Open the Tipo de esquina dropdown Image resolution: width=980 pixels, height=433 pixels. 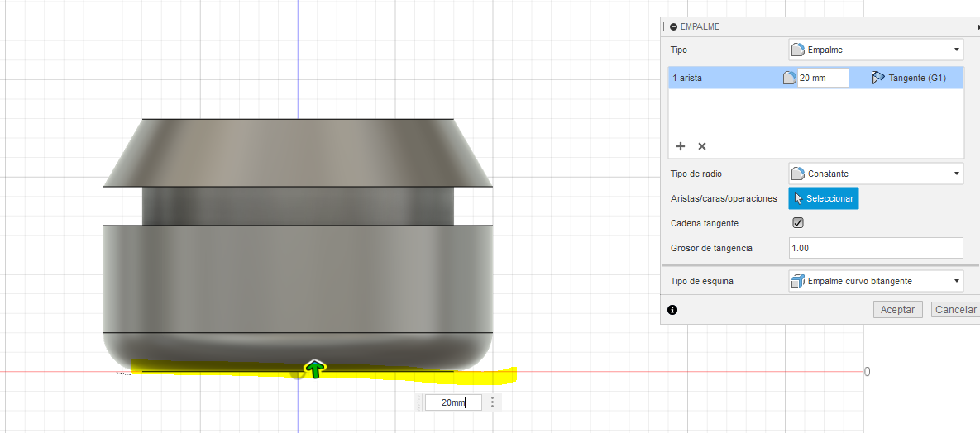tap(876, 281)
